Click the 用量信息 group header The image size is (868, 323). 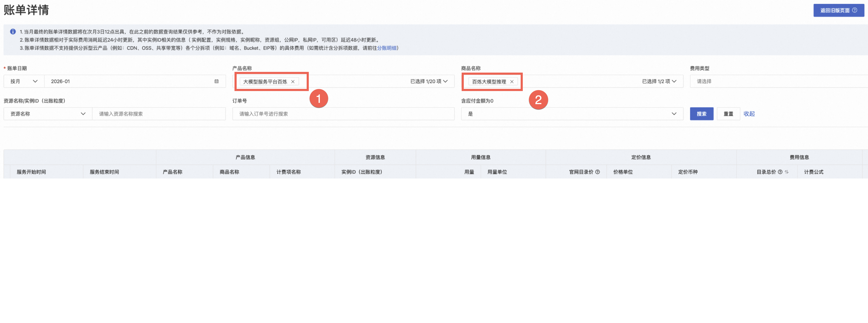click(x=481, y=157)
